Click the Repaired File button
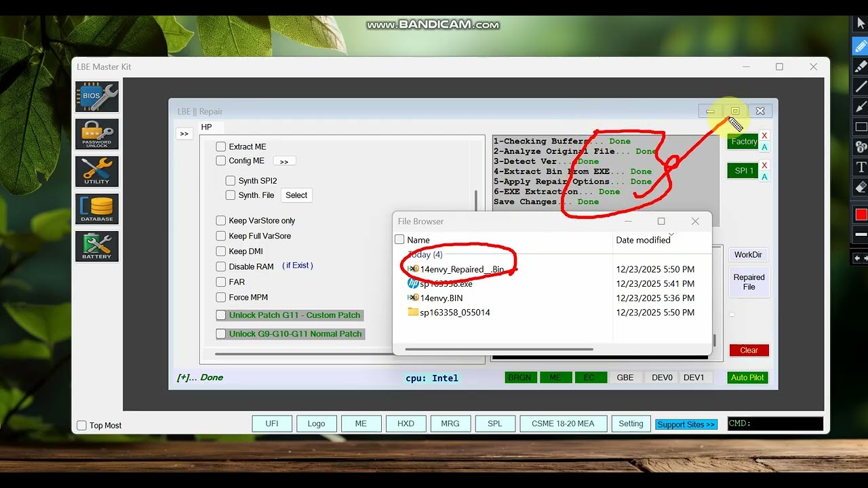This screenshot has width=868, height=488. click(749, 282)
